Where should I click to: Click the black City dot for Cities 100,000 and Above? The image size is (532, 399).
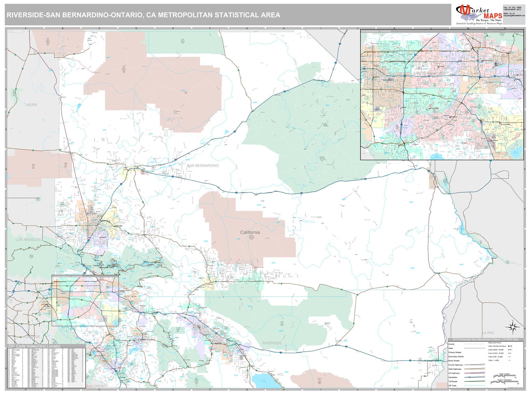tap(509, 346)
